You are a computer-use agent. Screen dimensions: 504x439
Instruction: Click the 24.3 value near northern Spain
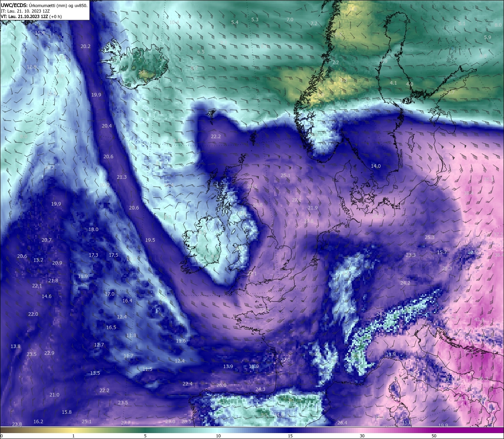260,389
